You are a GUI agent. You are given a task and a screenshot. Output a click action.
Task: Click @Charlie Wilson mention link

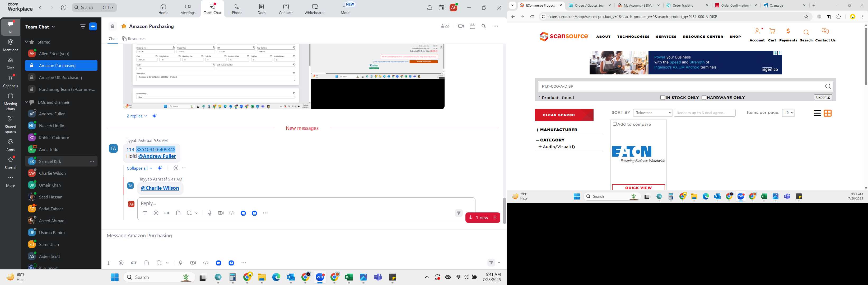click(160, 188)
